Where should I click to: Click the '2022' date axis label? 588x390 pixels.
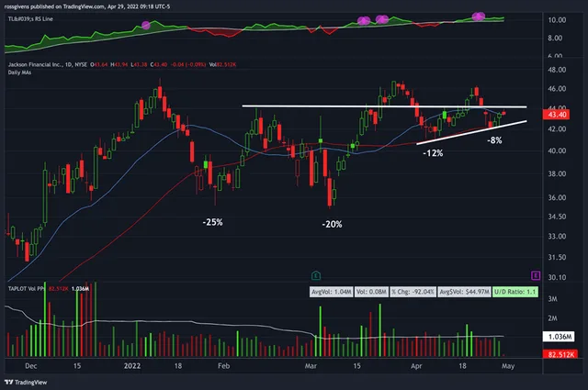[132, 366]
